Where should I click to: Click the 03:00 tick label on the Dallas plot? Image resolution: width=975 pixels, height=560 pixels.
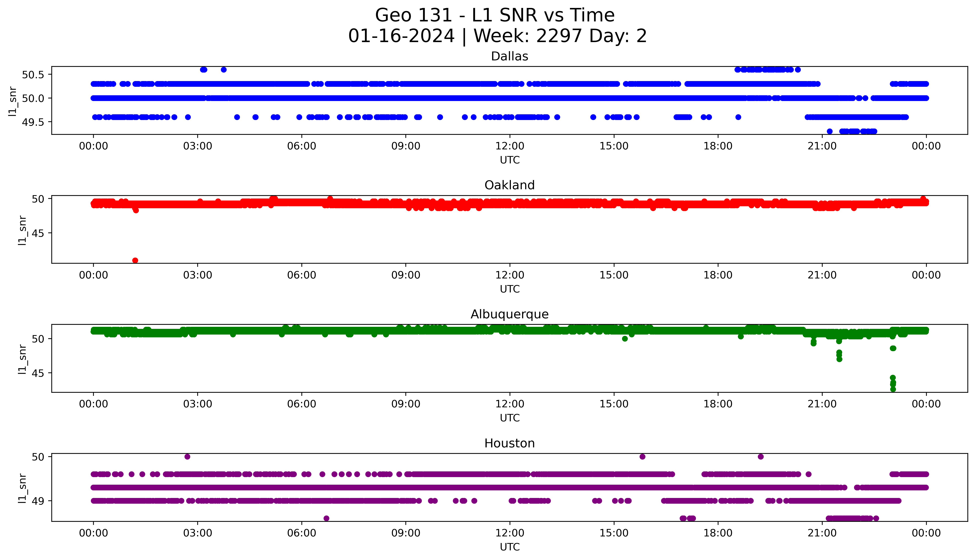(198, 146)
